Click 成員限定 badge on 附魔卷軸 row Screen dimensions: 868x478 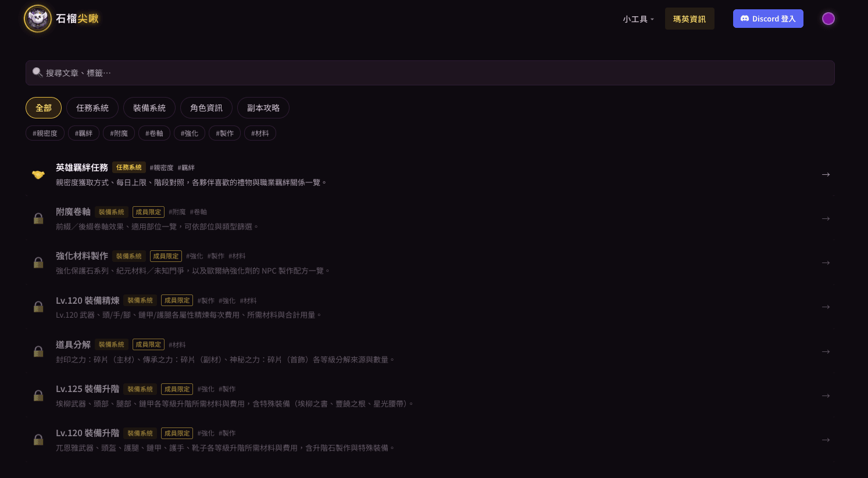pyautogui.click(x=148, y=212)
